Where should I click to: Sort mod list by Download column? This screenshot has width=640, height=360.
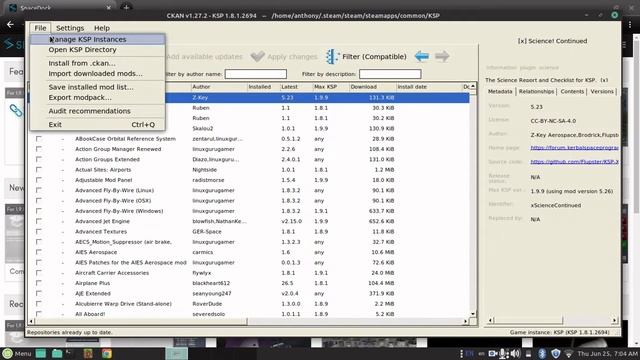tap(373, 87)
